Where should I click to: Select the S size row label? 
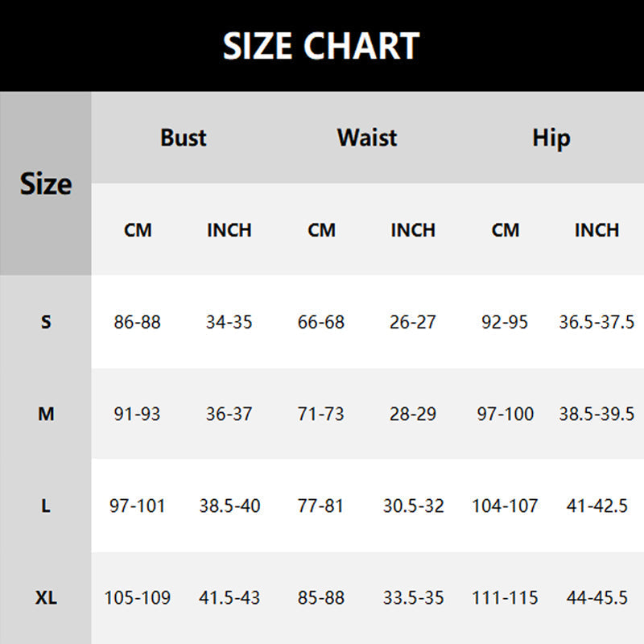[46, 322]
